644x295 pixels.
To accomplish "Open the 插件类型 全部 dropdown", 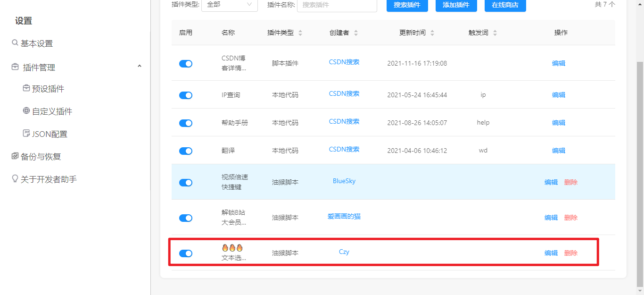I will click(x=230, y=5).
